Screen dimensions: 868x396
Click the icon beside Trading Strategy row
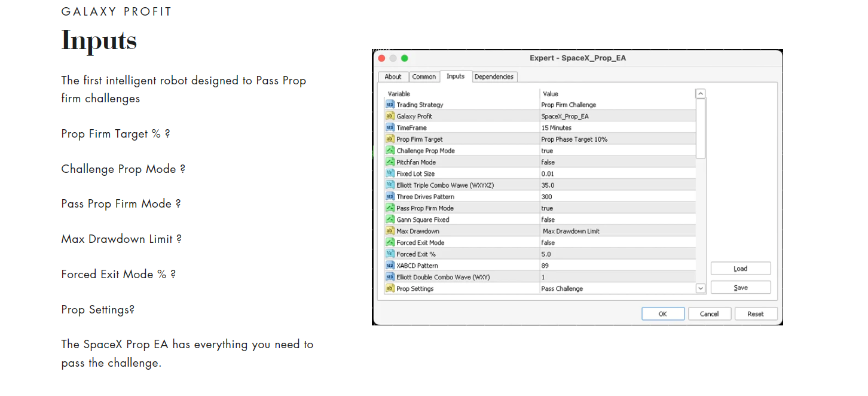(x=390, y=105)
